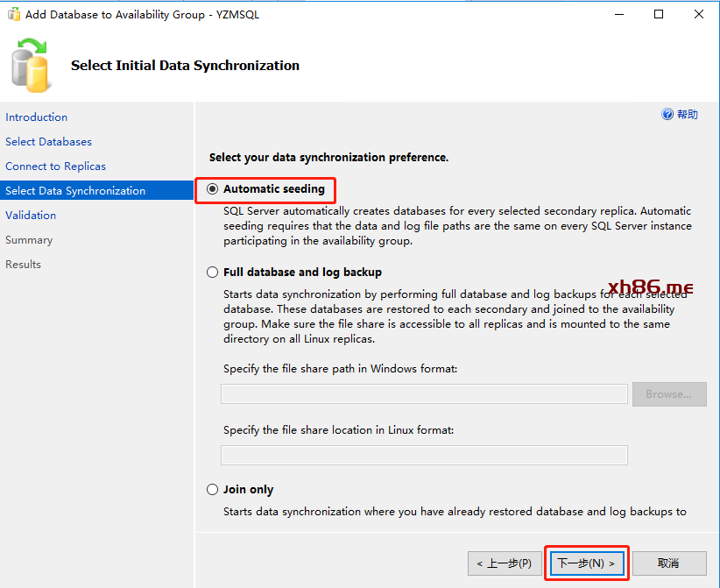Click the Linux format file share field

click(x=424, y=455)
